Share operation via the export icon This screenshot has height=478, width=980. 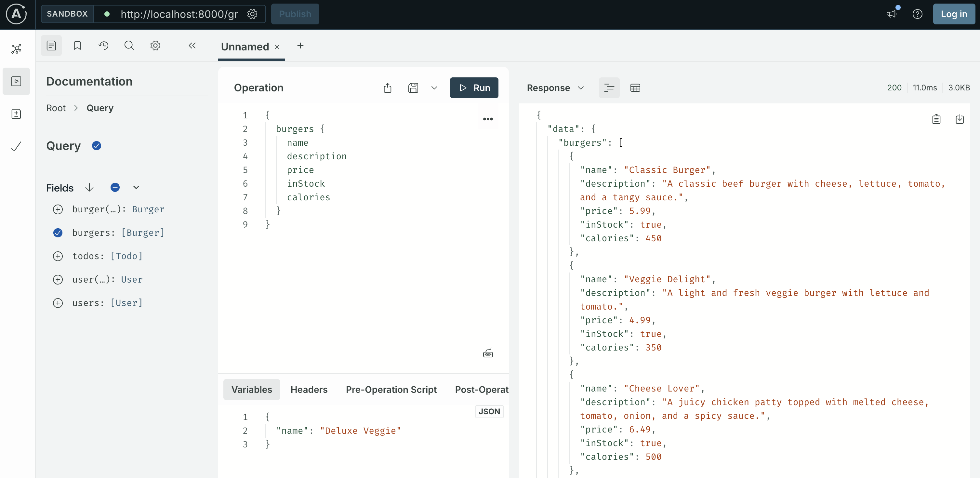click(x=387, y=88)
